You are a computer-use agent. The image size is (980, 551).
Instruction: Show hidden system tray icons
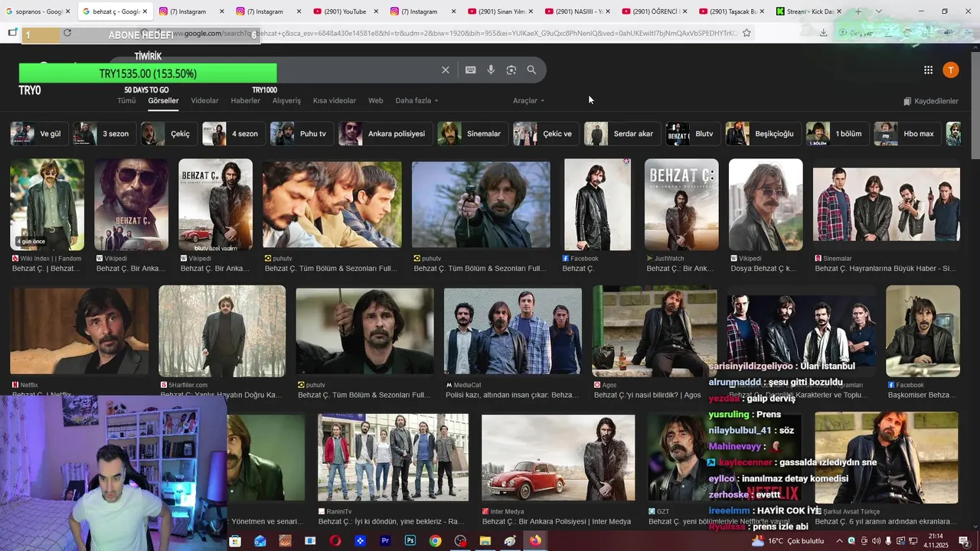[x=839, y=541]
